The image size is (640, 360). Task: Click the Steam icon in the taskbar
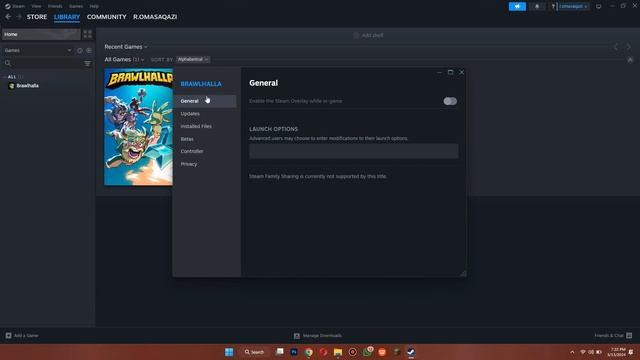(x=411, y=352)
